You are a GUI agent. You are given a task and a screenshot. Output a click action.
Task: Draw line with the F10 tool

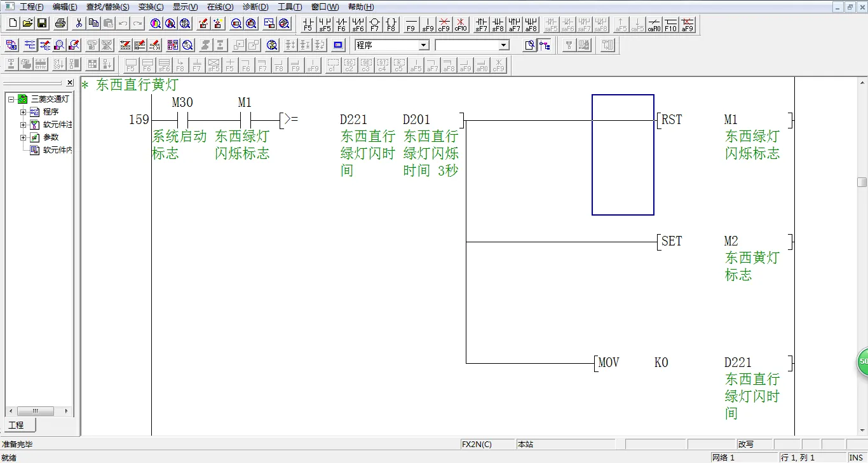tap(671, 24)
